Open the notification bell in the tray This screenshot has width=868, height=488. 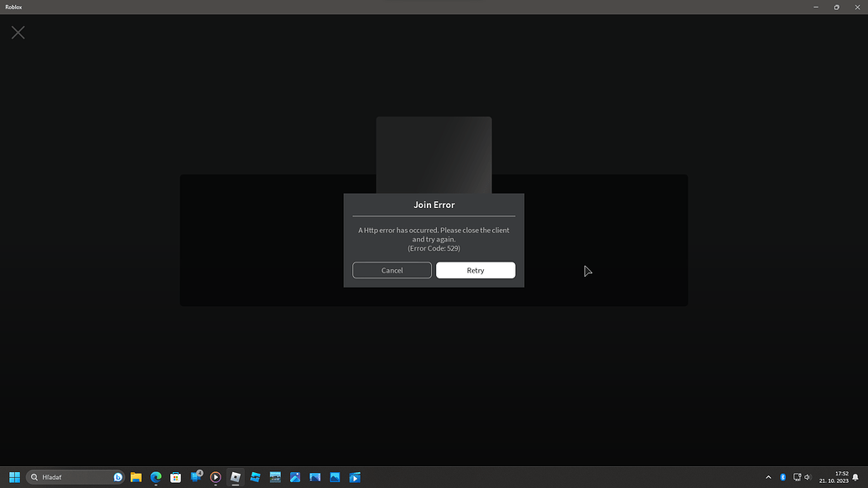click(x=855, y=478)
